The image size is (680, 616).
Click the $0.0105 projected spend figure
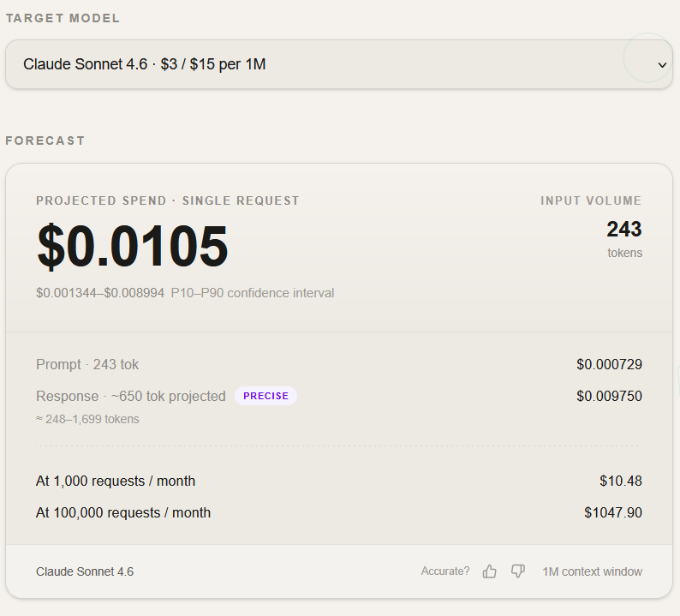pos(133,247)
